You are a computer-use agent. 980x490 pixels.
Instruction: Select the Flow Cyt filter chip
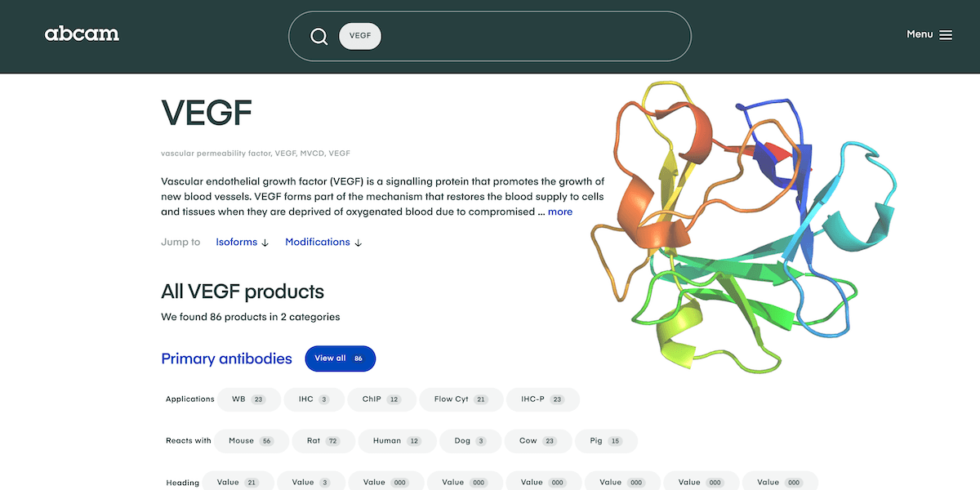click(461, 399)
